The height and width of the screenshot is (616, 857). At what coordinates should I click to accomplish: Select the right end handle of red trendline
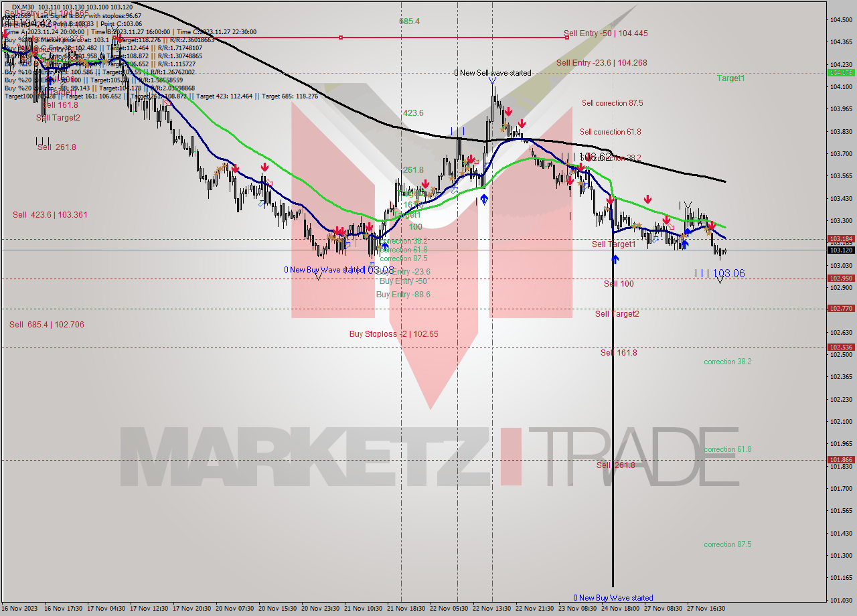tap(566, 37)
